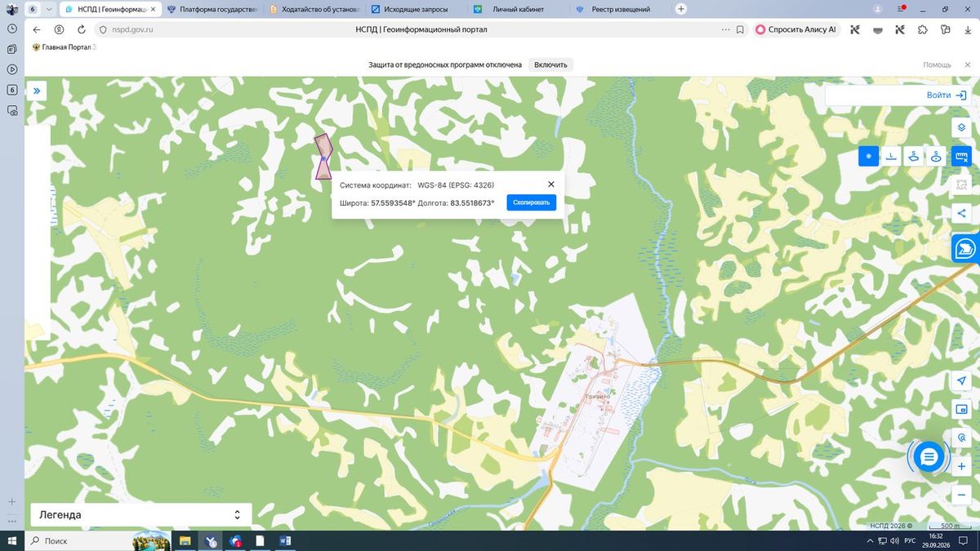
Task: Click Спросить Алису AI button
Action: point(796,29)
